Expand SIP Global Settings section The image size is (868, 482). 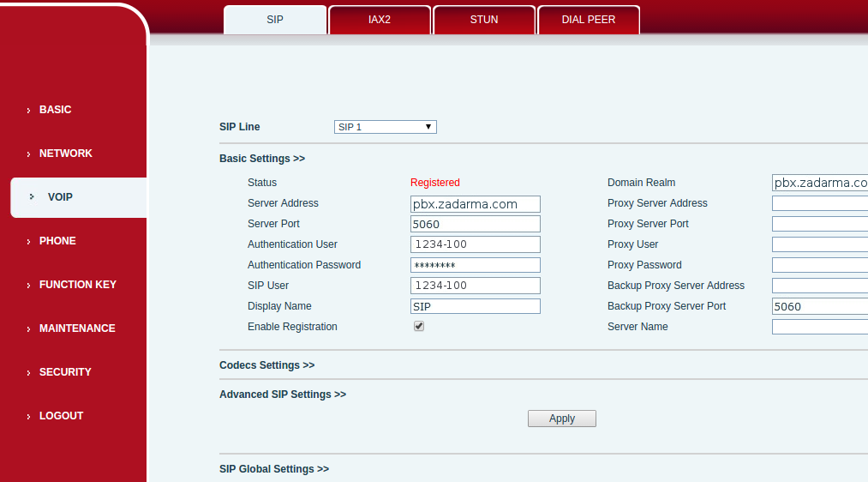[x=273, y=469]
